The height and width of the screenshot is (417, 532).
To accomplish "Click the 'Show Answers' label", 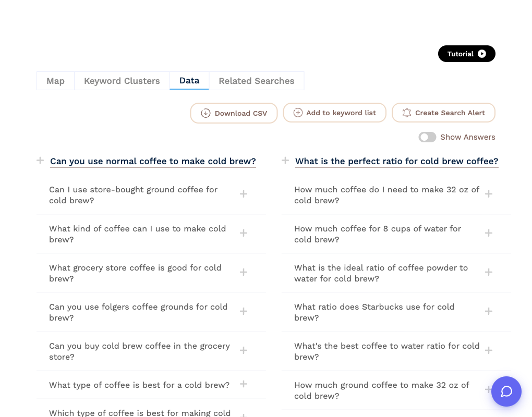I will pyautogui.click(x=467, y=137).
